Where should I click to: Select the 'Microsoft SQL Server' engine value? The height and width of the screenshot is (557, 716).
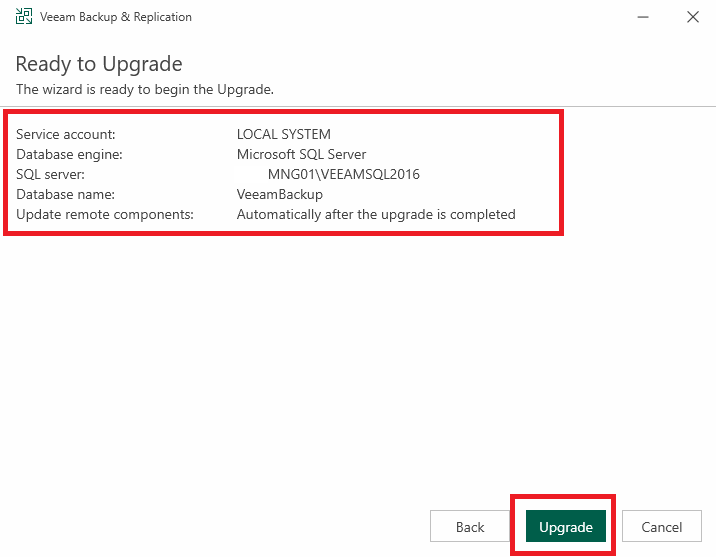click(301, 154)
